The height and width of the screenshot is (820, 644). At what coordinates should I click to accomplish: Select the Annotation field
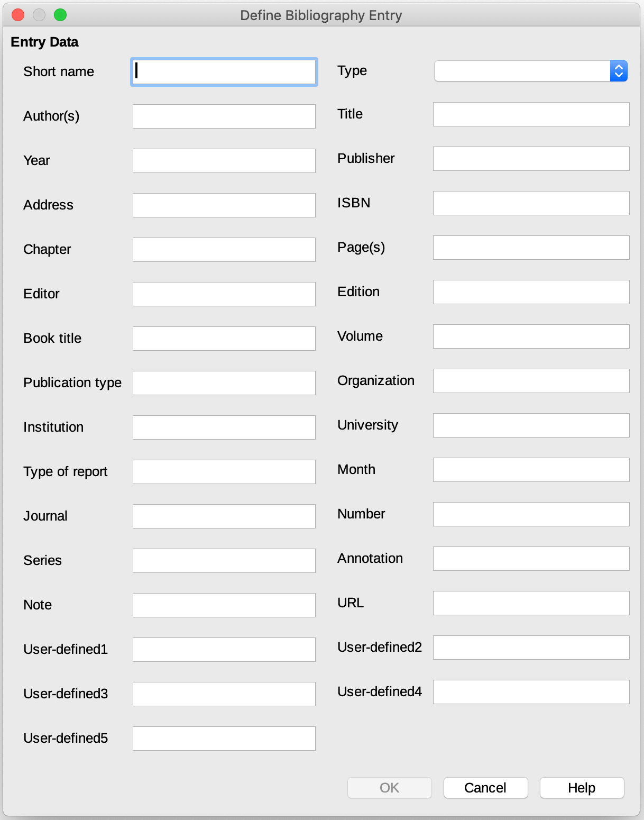tap(531, 558)
